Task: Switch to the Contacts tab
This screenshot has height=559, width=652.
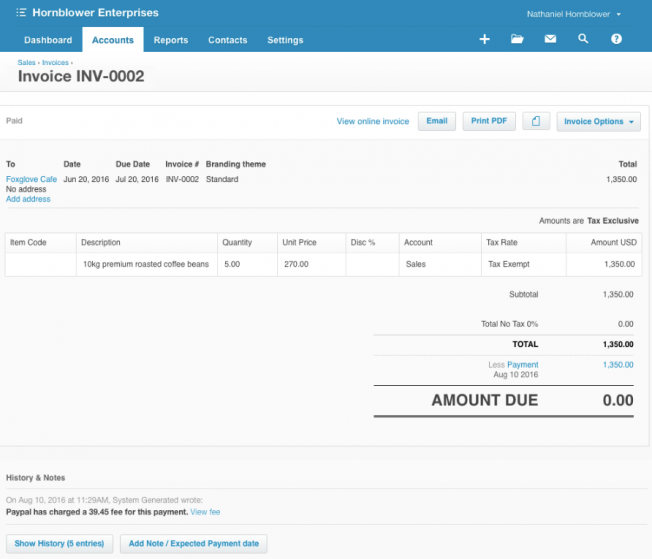Action: (x=227, y=40)
